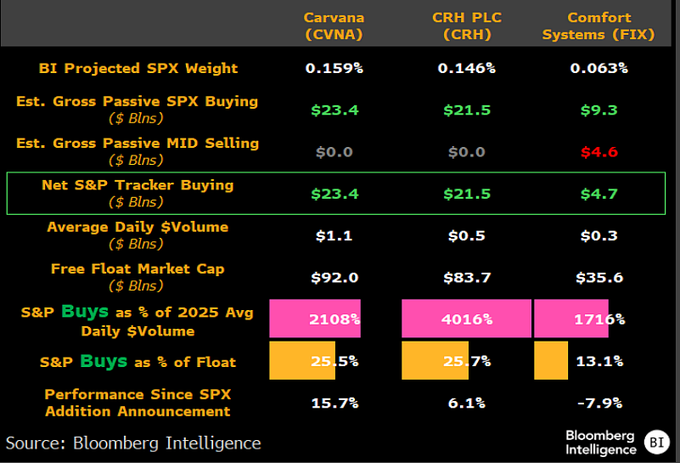Select the Comfort Systems (FIX) column header
Screen dimensions: 680x463
click(597, 26)
